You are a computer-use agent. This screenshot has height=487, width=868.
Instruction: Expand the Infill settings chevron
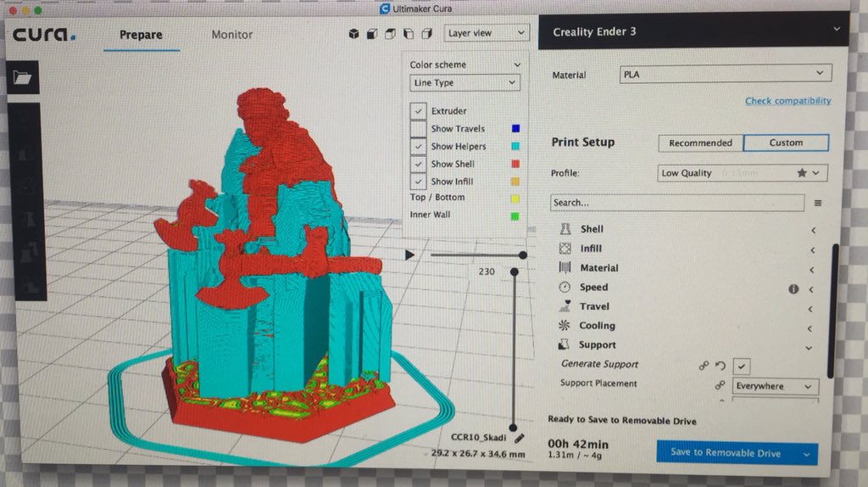pos(813,250)
